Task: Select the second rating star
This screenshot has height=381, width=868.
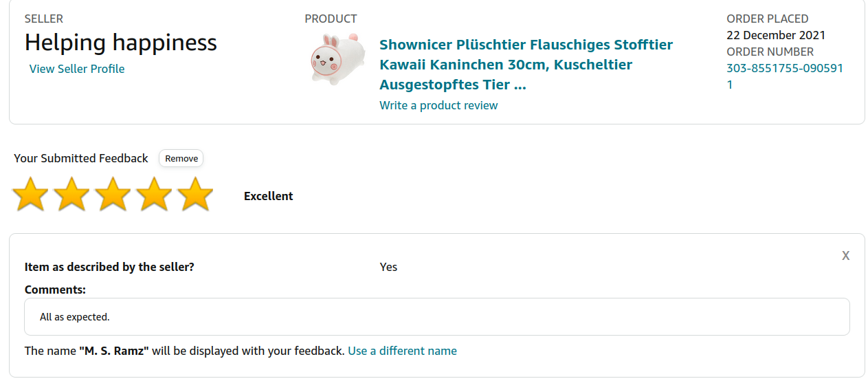Action: point(71,195)
